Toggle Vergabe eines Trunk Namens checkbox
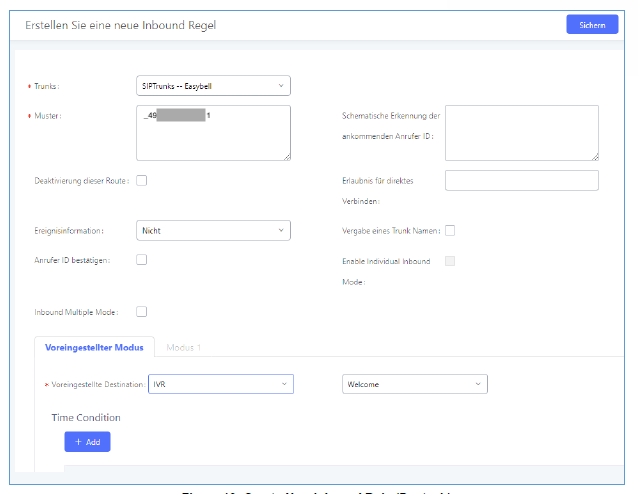This screenshot has height=494, width=638. click(x=450, y=231)
